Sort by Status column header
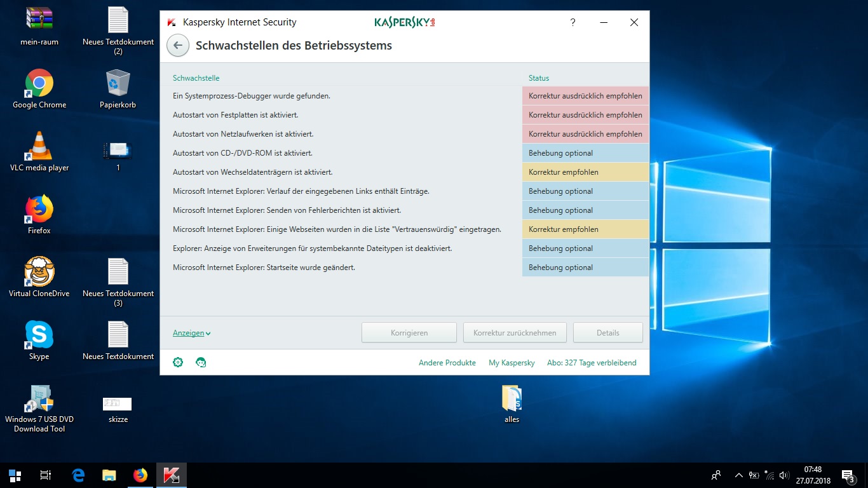 pos(539,78)
